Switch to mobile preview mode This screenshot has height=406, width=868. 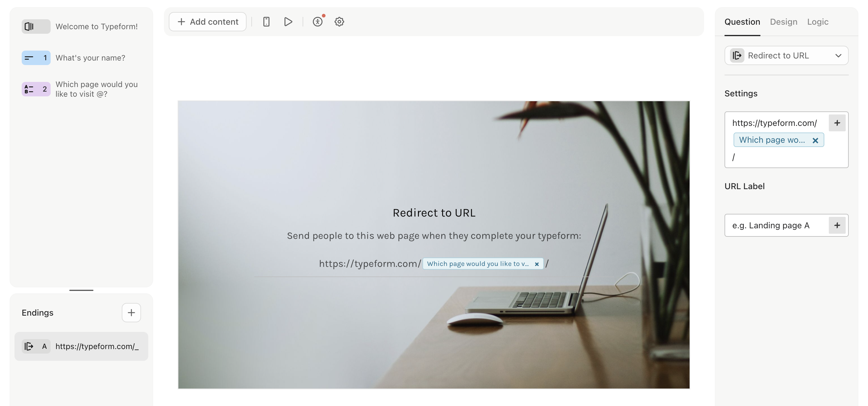point(266,22)
